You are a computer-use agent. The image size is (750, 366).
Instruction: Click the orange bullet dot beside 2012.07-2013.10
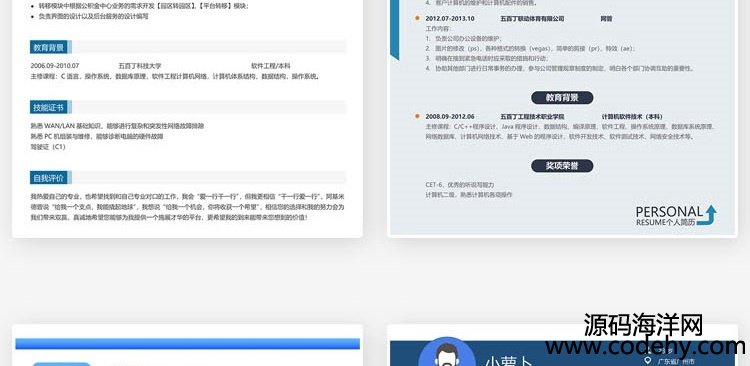point(417,19)
